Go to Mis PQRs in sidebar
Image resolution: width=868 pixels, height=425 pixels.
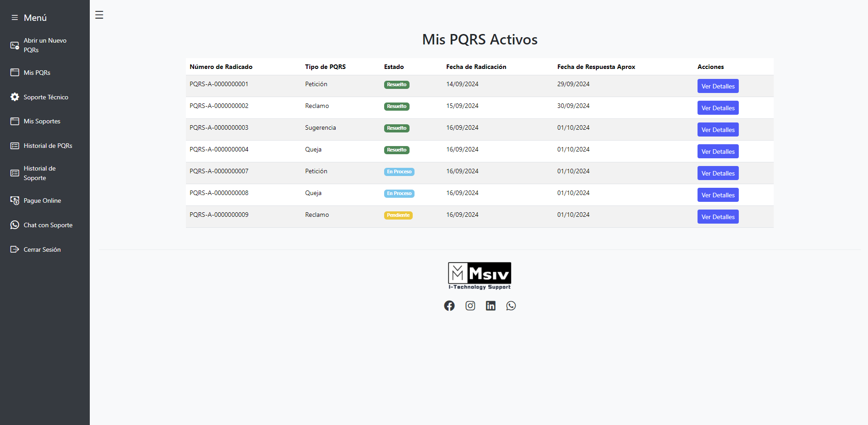(x=37, y=73)
